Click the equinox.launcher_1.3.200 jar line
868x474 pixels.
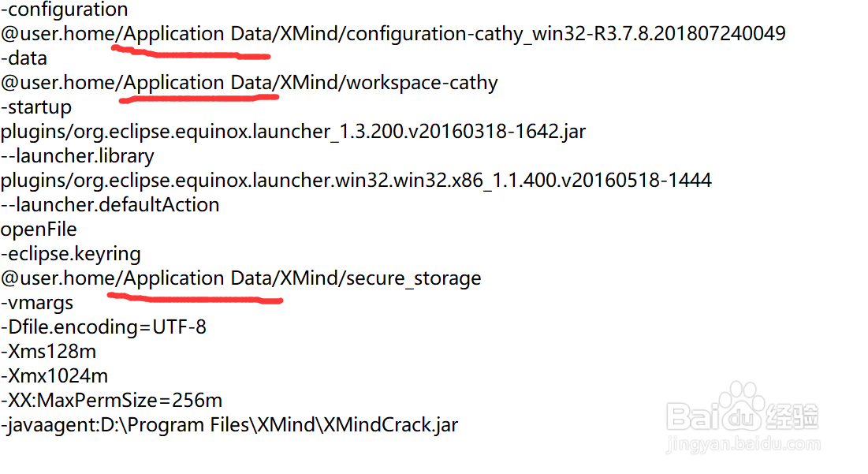coord(292,132)
